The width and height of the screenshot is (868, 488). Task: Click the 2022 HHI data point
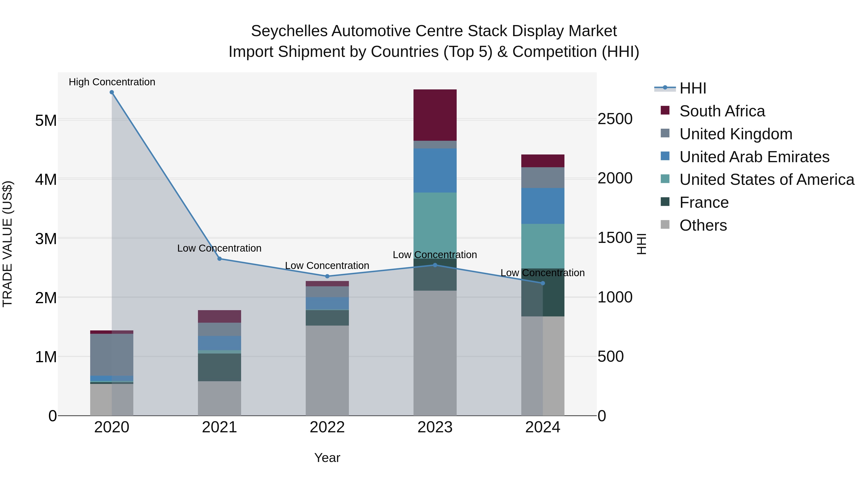click(327, 276)
